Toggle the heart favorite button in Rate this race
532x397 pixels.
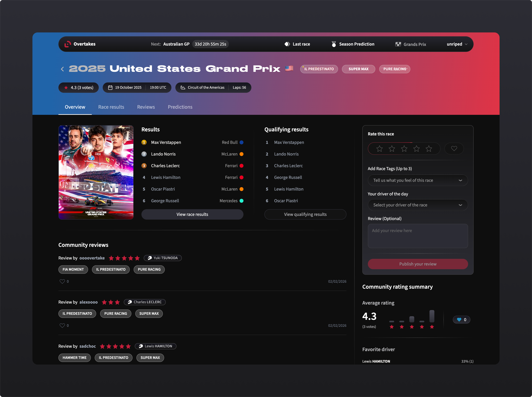[x=454, y=149]
